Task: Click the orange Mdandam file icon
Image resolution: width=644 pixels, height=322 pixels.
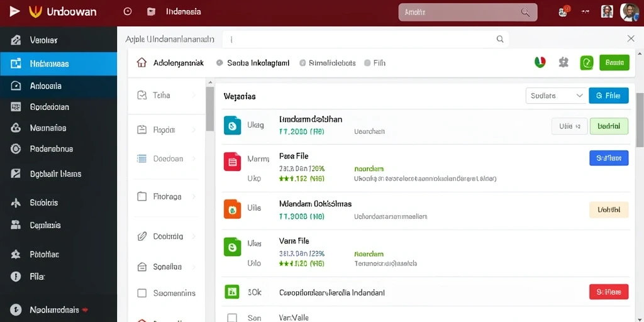Action: 233,209
